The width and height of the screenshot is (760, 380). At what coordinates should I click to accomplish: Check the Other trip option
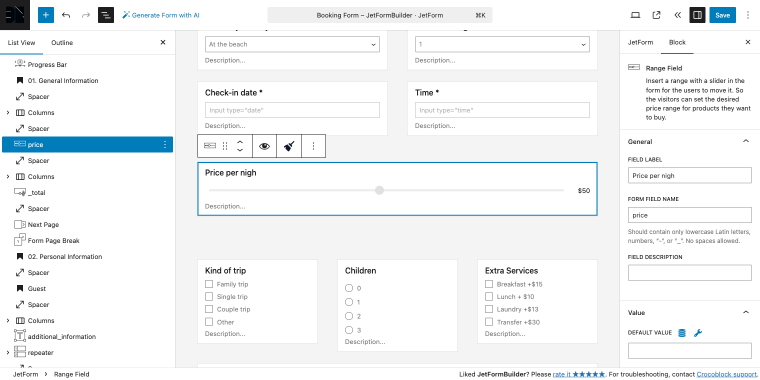tap(209, 321)
